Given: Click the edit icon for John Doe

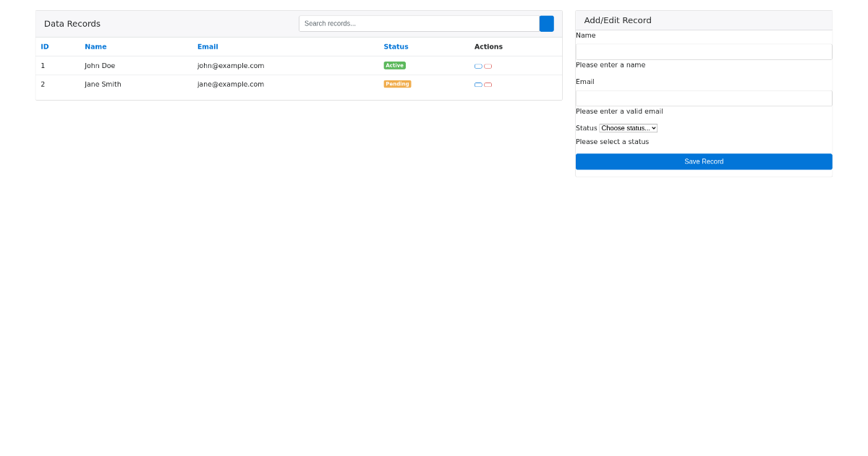Looking at the screenshot, I should point(477,66).
